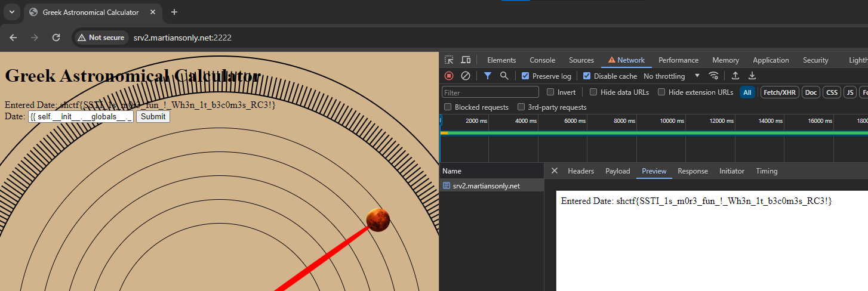This screenshot has height=291, width=868.
Task: Toggle the Disable cache checkbox
Action: point(587,76)
